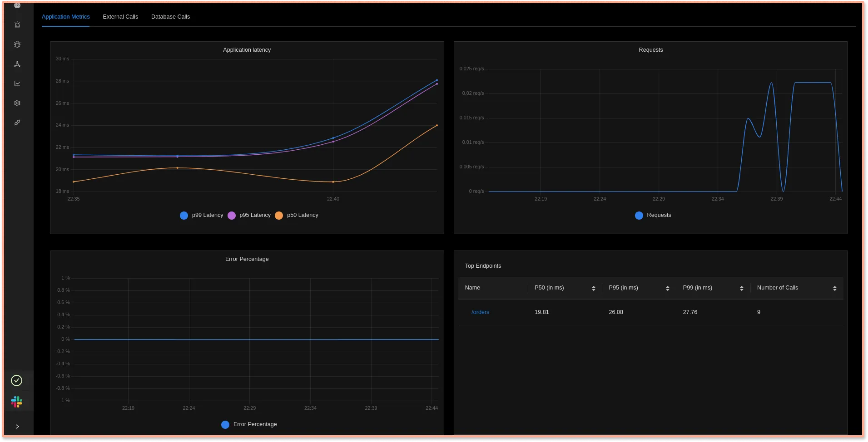
Task: Open the Exceptions bug icon in sidebar
Action: 17,44
